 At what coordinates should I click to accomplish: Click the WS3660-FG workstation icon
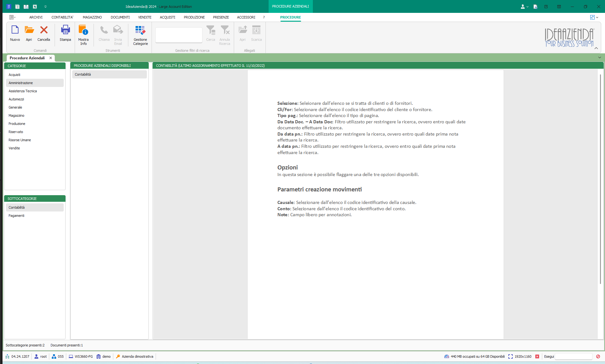tap(71, 356)
